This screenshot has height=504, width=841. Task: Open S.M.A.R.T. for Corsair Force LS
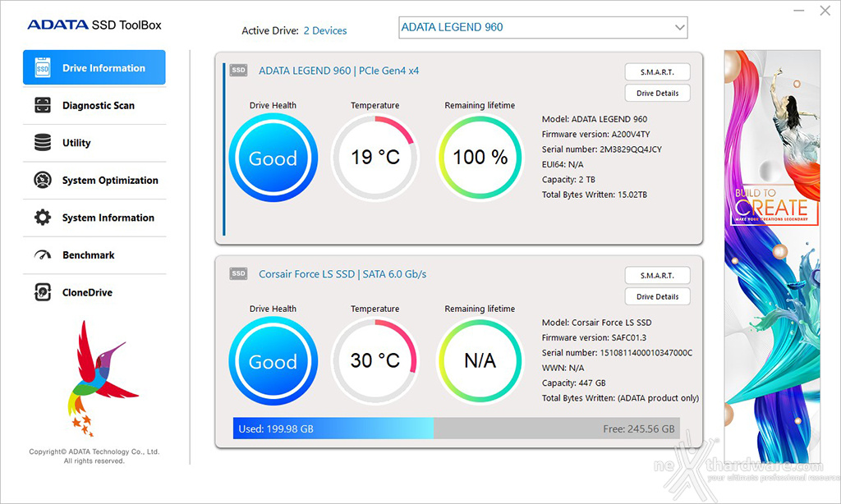[x=657, y=275]
